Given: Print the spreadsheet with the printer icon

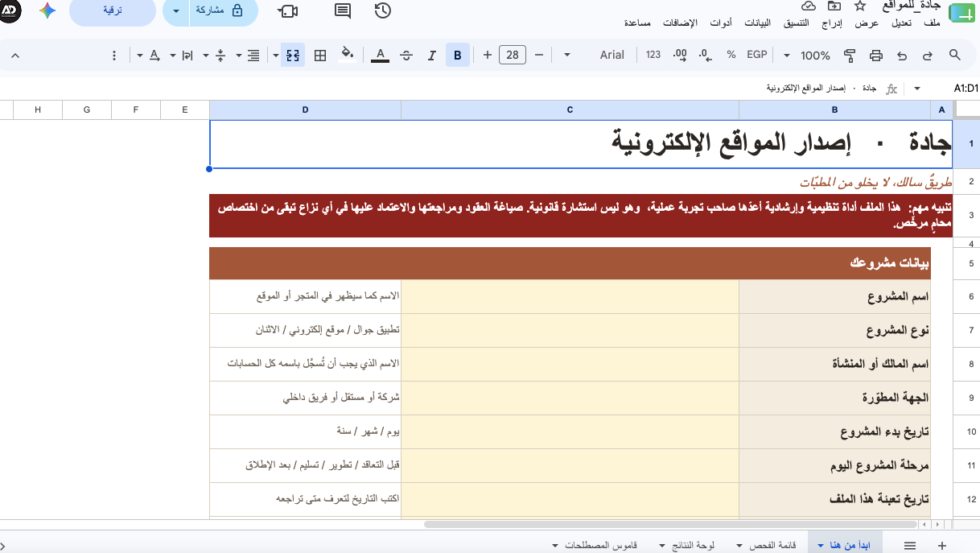Looking at the screenshot, I should pos(876,55).
